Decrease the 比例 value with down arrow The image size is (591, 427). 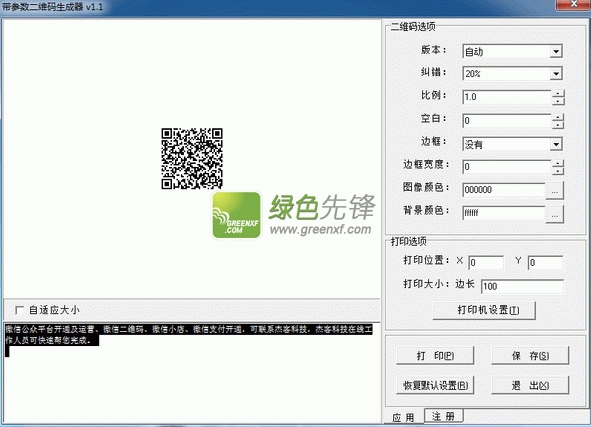click(x=558, y=101)
